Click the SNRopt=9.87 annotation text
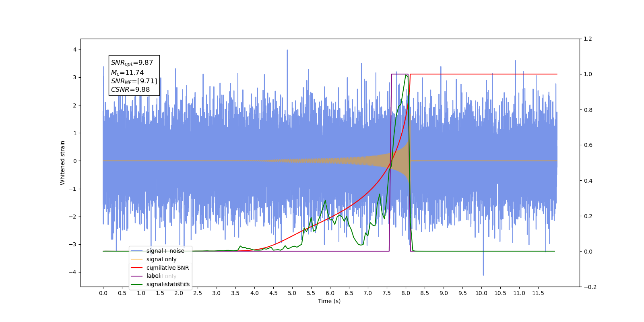The image size is (644, 322). pos(132,63)
